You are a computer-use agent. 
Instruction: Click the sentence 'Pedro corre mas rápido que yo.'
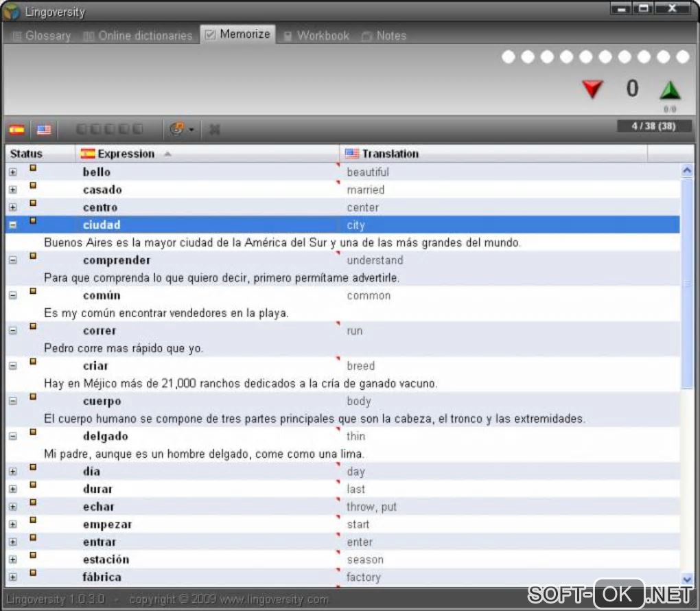(124, 348)
